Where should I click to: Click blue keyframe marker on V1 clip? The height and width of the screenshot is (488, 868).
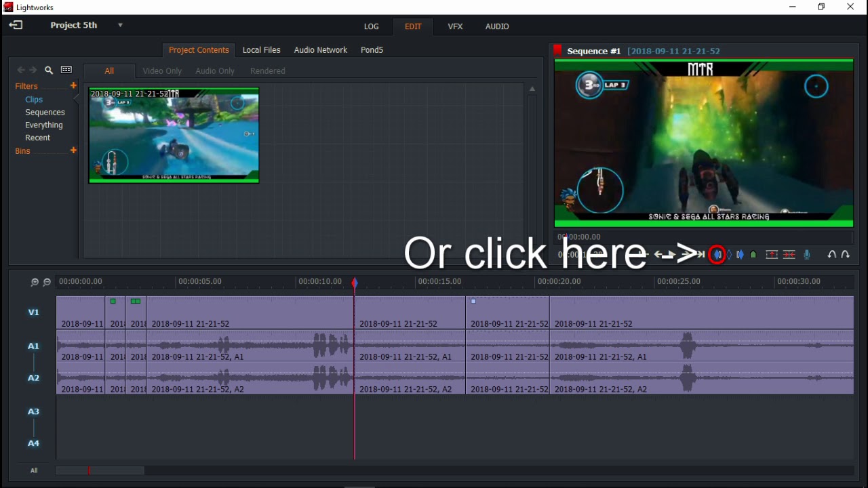473,301
